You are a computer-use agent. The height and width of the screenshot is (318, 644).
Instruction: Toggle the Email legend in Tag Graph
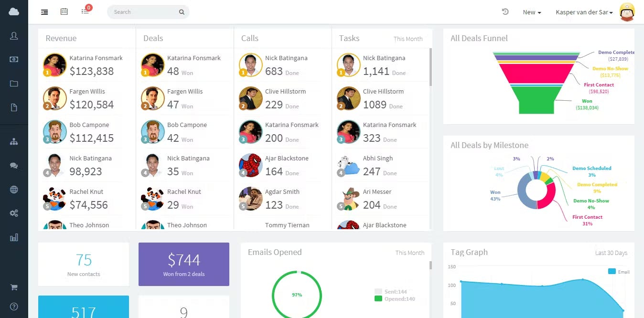pos(619,272)
